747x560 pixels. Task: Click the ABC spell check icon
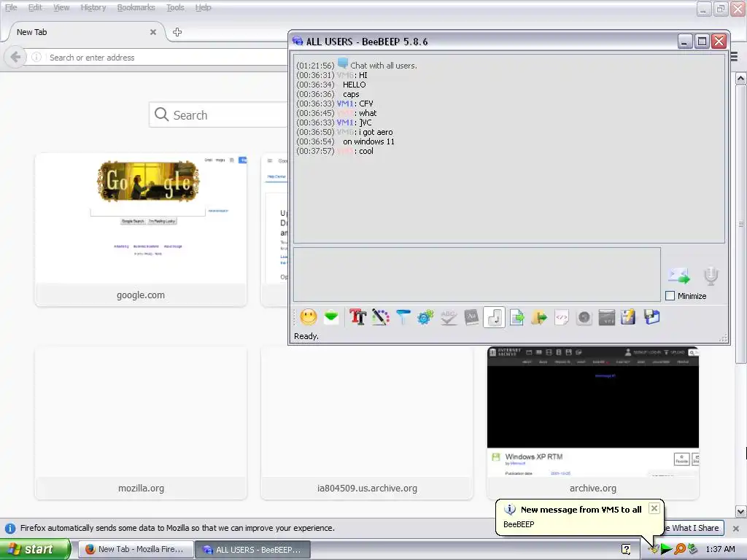coord(449,317)
